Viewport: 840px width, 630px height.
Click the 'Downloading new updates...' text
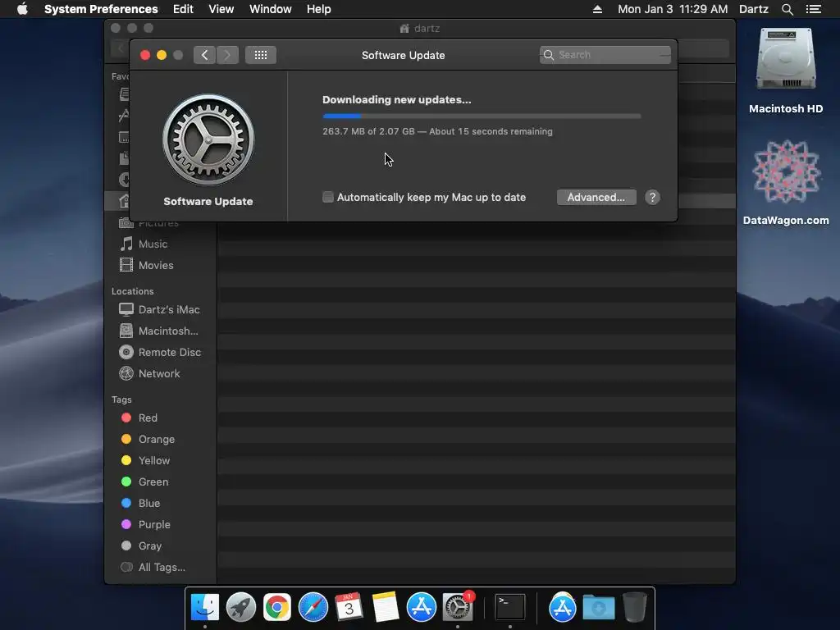click(x=397, y=99)
